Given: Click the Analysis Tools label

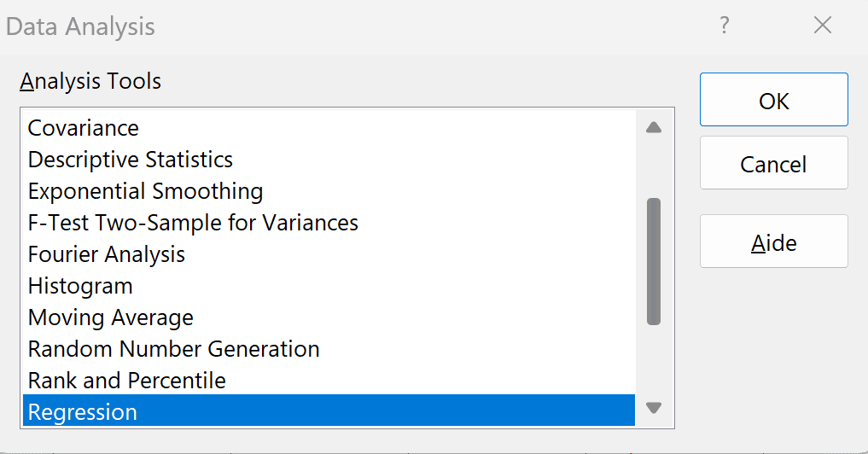Looking at the screenshot, I should (x=90, y=82).
